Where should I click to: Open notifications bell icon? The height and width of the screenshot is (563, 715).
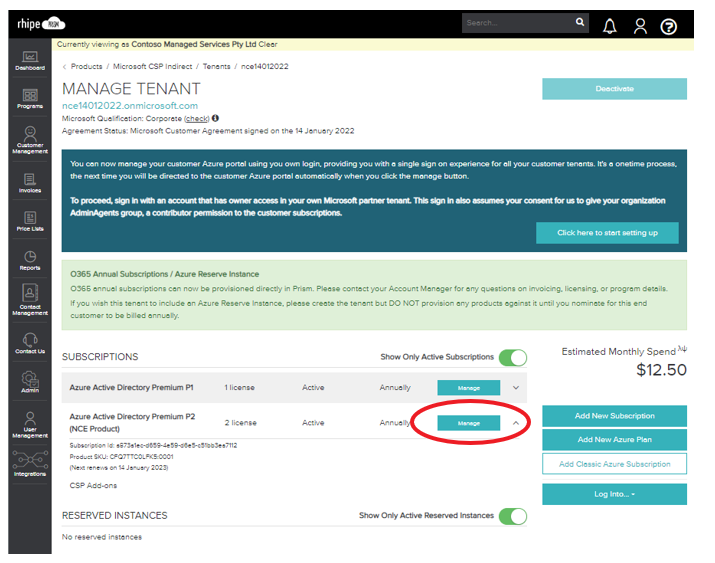point(610,26)
